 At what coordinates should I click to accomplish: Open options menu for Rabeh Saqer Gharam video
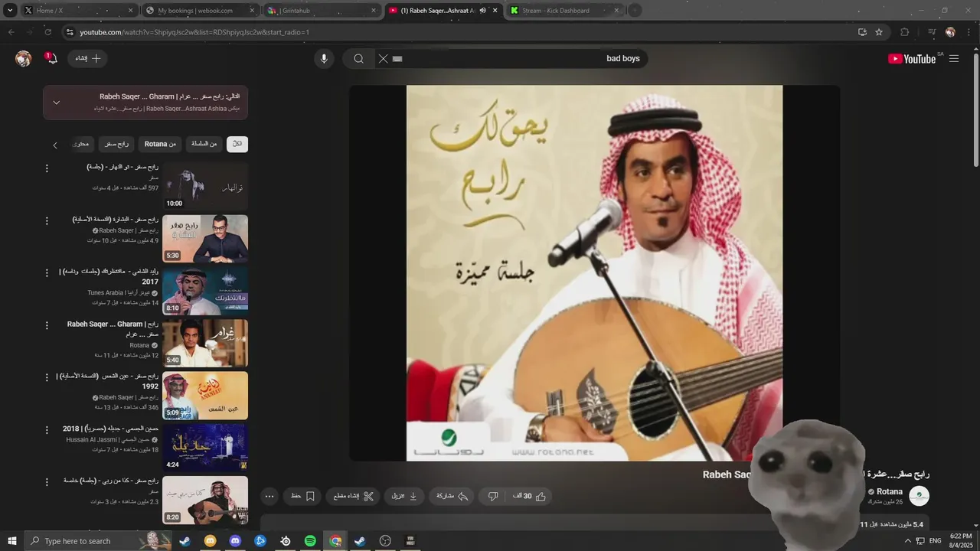[x=47, y=326]
